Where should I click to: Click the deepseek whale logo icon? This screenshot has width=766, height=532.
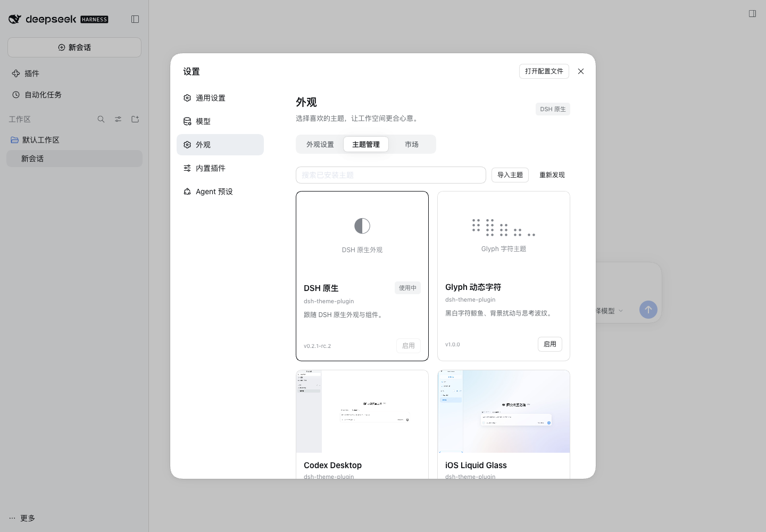click(15, 19)
